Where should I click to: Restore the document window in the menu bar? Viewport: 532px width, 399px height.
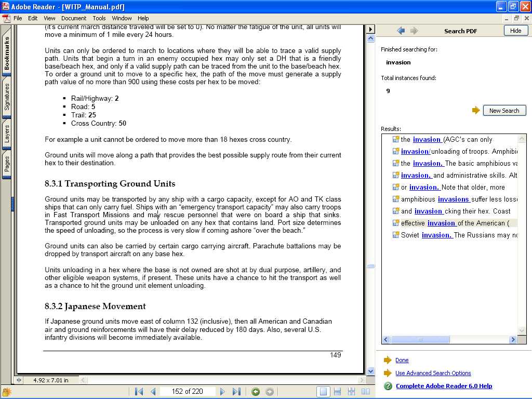point(516,18)
